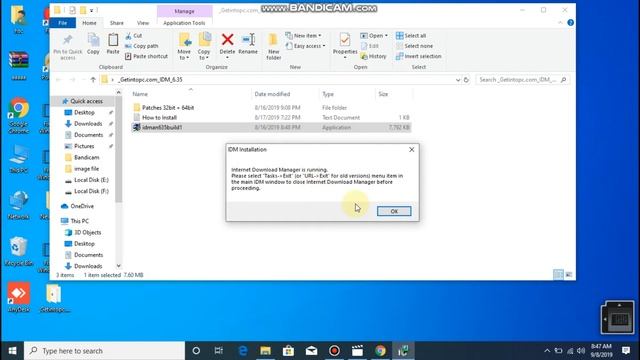The image size is (640, 360).
Task: Sort by Name column header
Action: [x=140, y=94]
